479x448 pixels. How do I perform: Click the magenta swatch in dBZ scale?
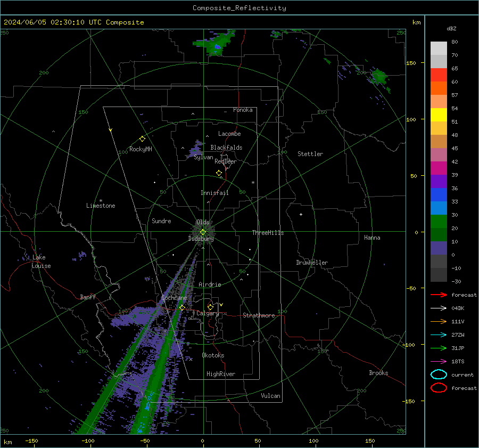(439, 168)
